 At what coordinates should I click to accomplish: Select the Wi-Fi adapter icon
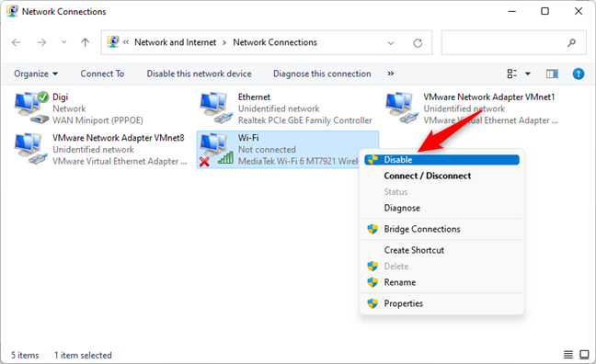pyautogui.click(x=216, y=149)
